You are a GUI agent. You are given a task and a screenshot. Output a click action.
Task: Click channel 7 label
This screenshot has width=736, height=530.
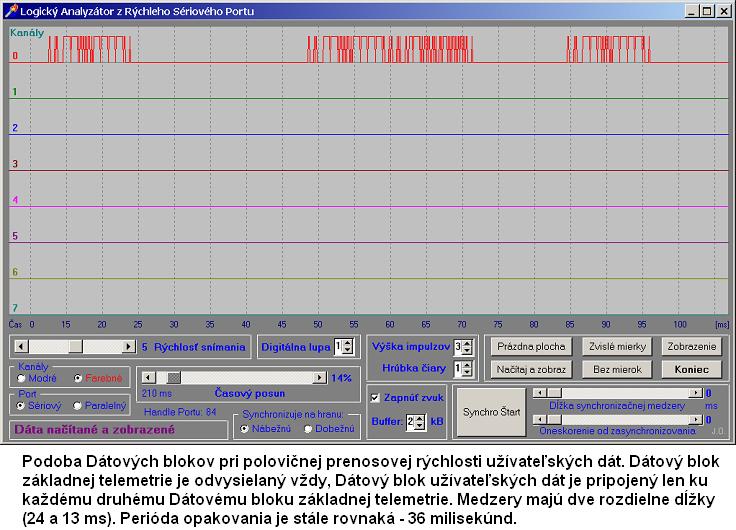tap(15, 308)
